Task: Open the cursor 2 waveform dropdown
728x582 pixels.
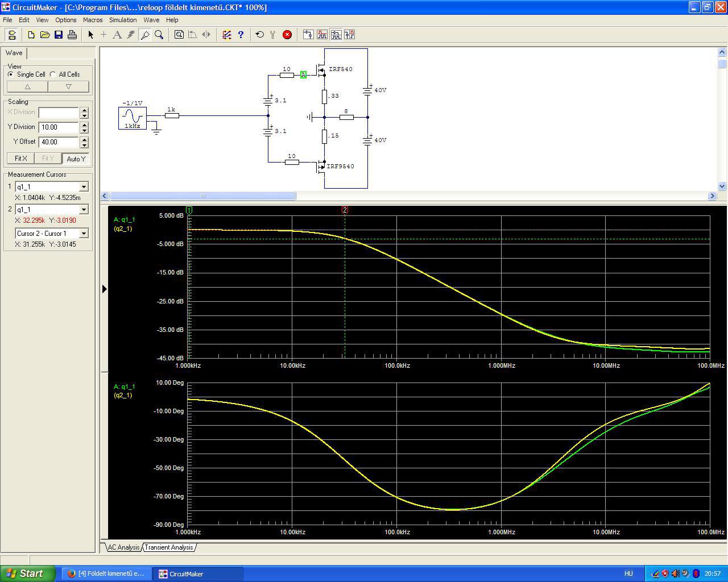Action: (84, 210)
